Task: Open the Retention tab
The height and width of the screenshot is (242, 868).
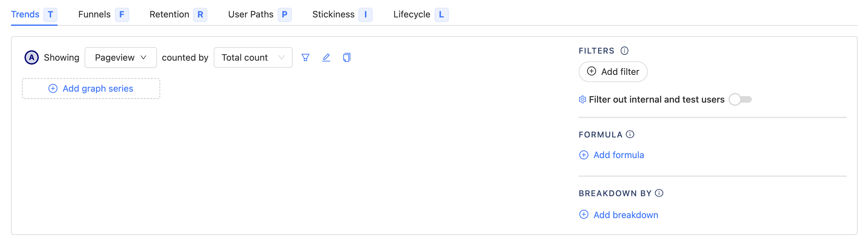Action: (x=170, y=14)
